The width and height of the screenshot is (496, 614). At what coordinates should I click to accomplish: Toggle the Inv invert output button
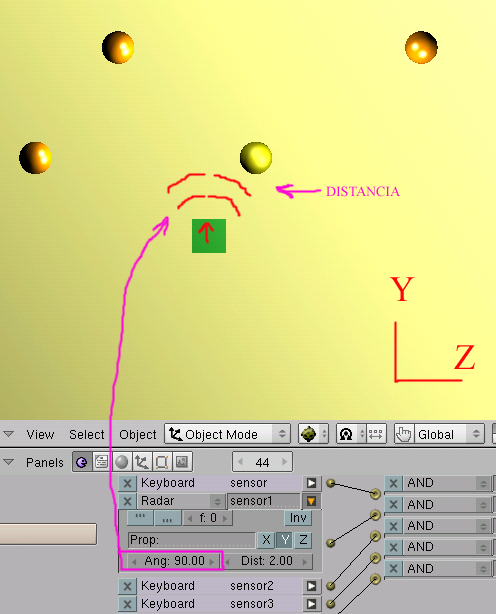click(298, 518)
